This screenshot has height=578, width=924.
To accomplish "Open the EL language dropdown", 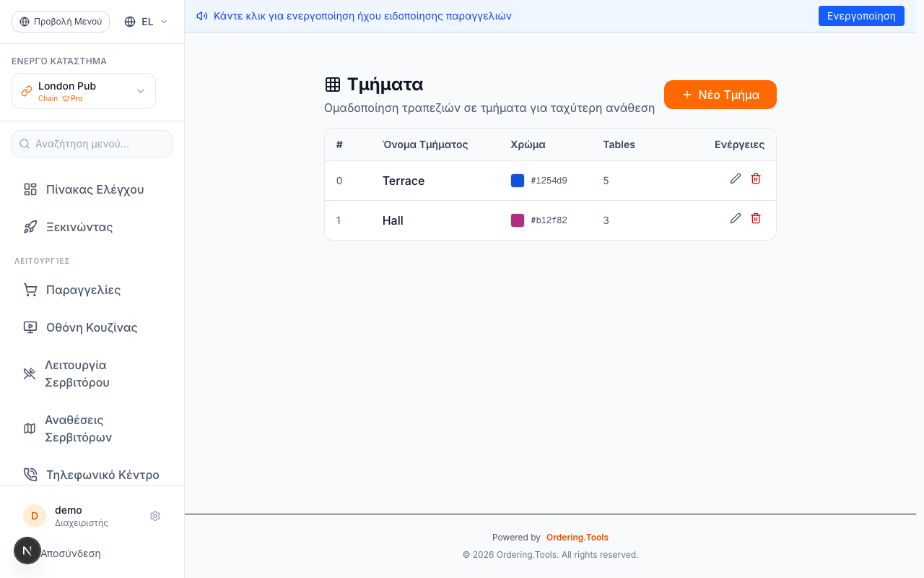I will [146, 22].
